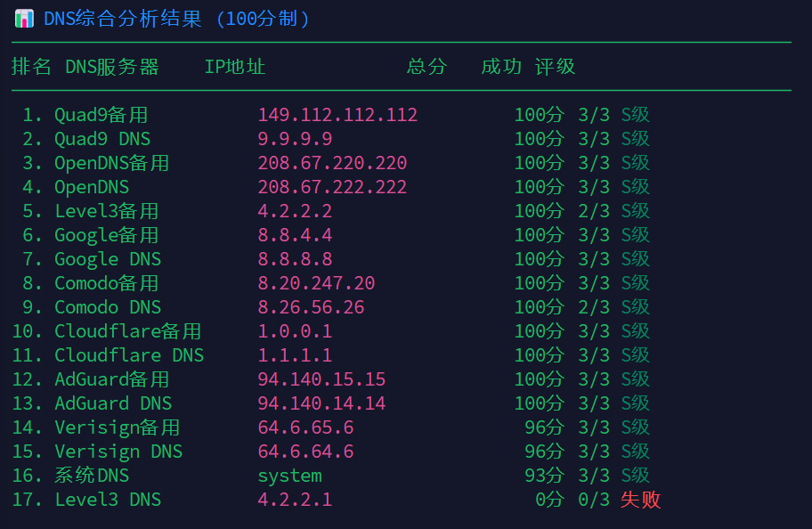Click the 0分 score for Level3 DNS

[x=550, y=500]
